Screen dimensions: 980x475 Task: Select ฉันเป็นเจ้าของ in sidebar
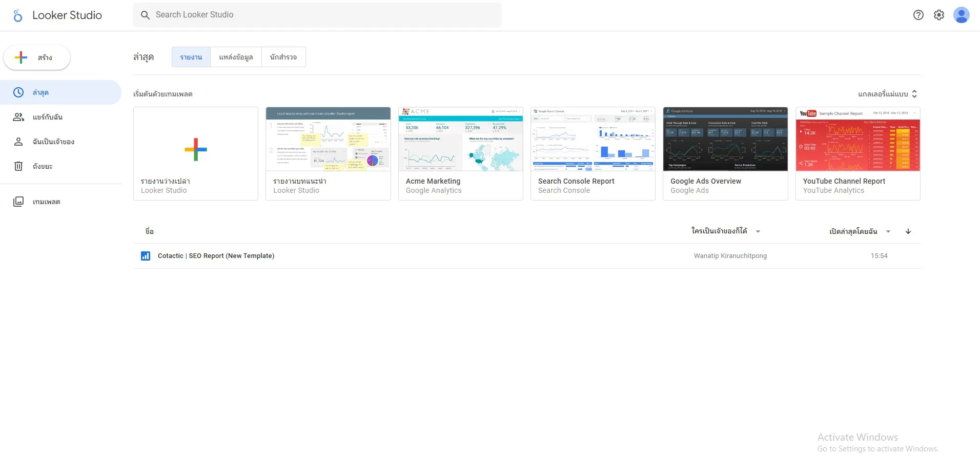tap(53, 142)
